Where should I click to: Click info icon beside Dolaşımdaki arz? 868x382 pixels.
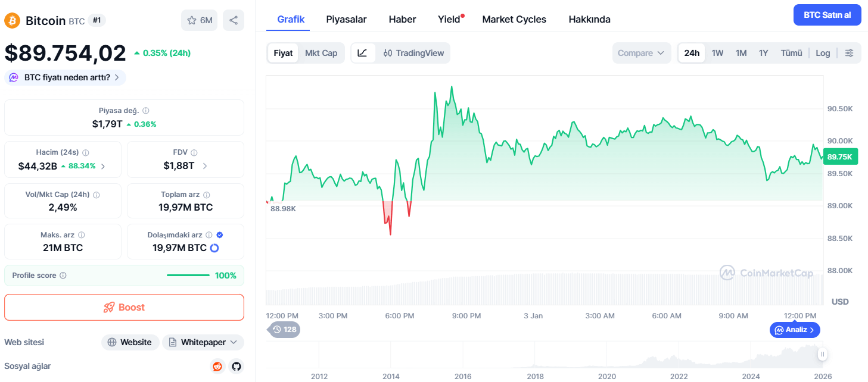[x=209, y=235]
